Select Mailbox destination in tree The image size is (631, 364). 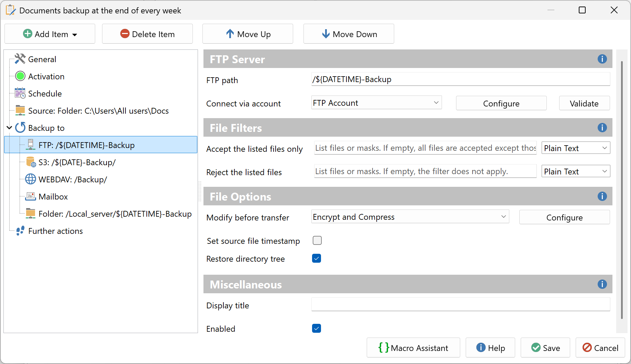click(x=53, y=196)
